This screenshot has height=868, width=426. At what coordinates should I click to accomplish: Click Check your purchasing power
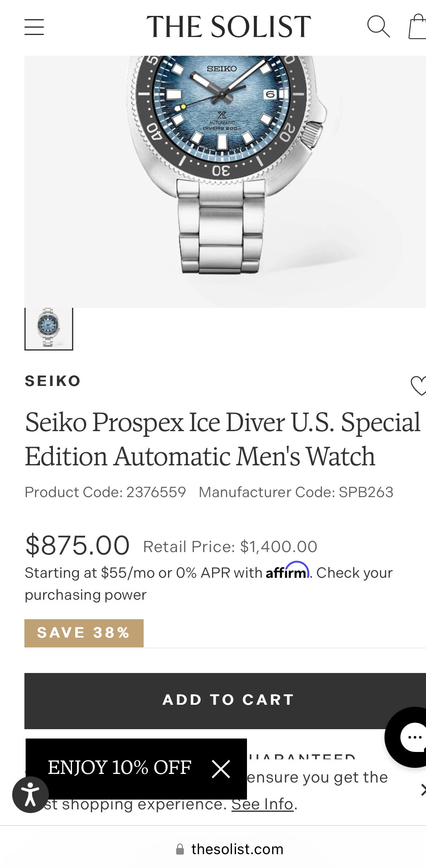209,584
